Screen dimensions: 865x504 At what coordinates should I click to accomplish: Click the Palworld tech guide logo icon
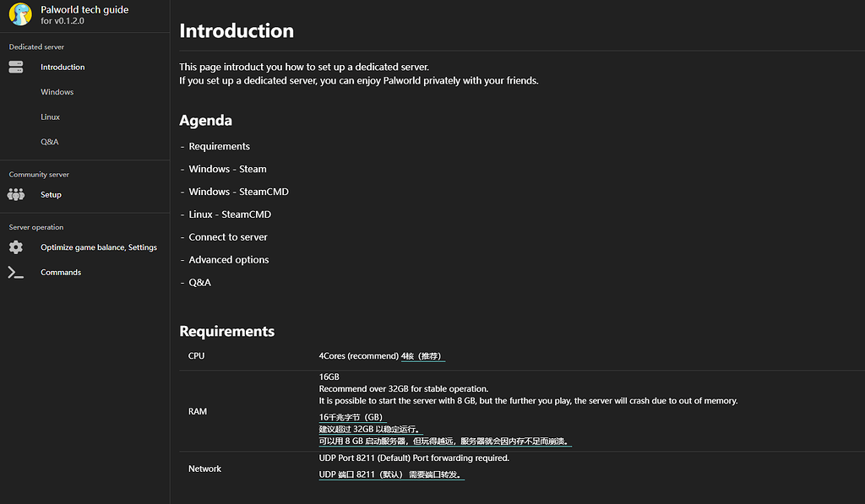(x=20, y=15)
